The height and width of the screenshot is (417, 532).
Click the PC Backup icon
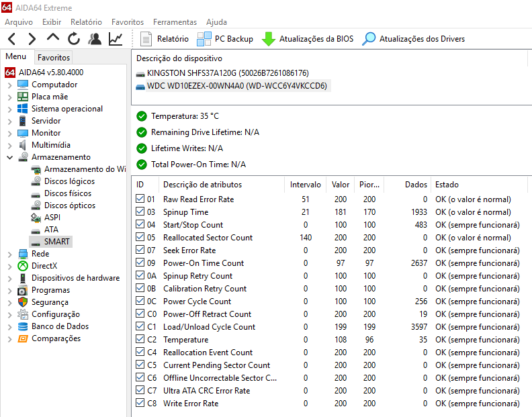(x=204, y=39)
